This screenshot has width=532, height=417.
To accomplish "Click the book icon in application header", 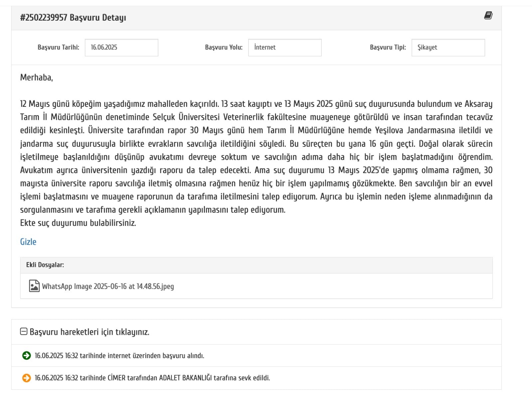I will click(488, 16).
